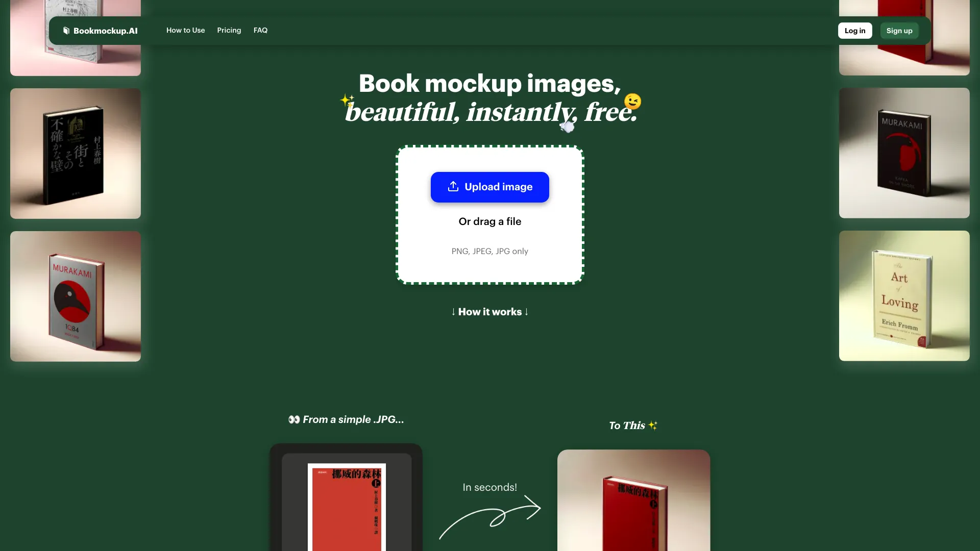Click the How to Use menu item
Screen dimensions: 980x551
[x=186, y=30]
